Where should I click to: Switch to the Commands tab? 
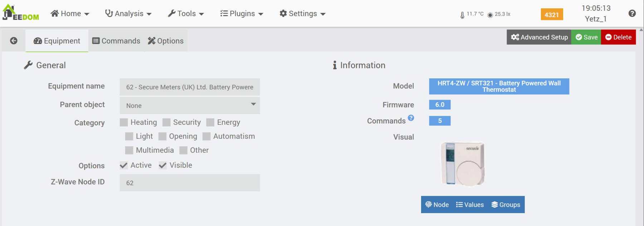(x=116, y=41)
